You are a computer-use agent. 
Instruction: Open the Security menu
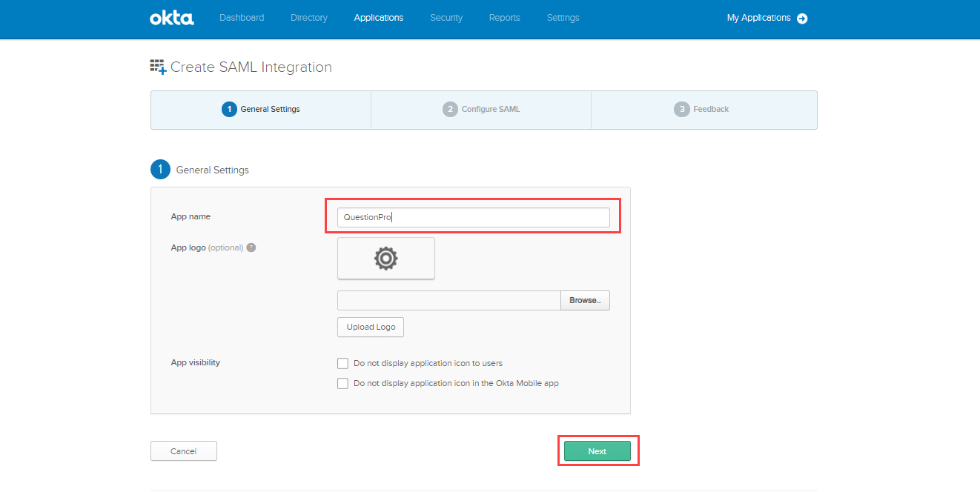[x=446, y=18]
